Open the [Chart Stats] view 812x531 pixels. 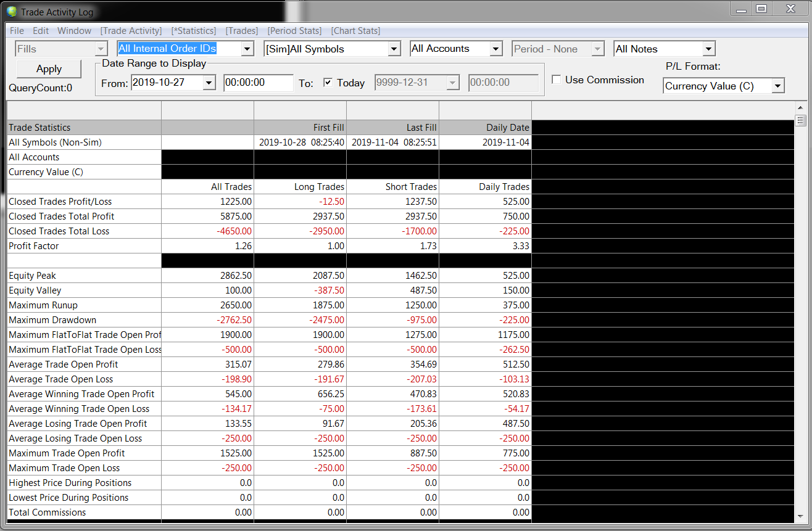tap(356, 31)
